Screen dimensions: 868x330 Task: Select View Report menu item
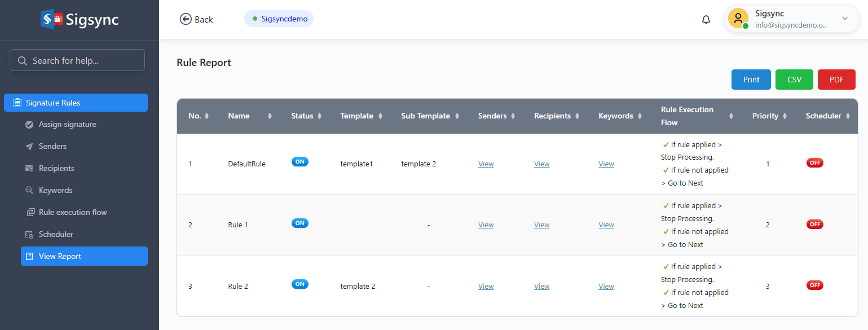tap(84, 256)
